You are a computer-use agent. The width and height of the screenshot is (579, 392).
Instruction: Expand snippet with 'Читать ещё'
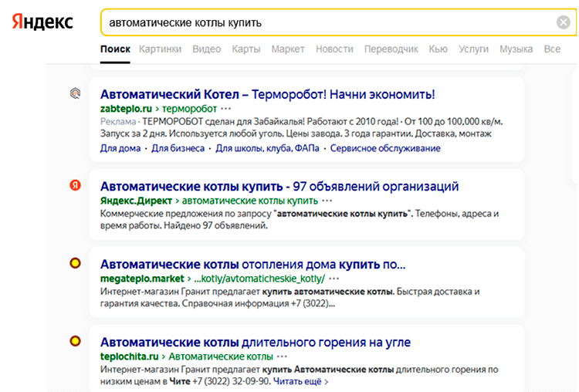click(300, 381)
